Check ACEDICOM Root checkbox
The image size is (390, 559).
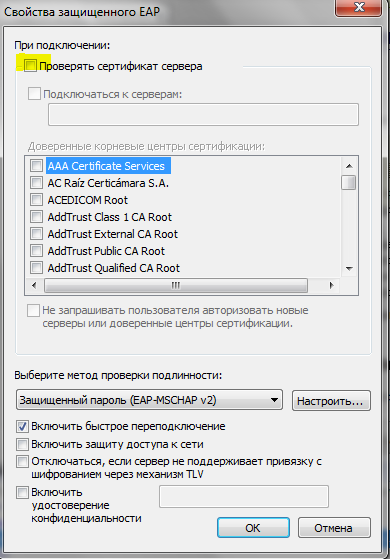[36, 200]
